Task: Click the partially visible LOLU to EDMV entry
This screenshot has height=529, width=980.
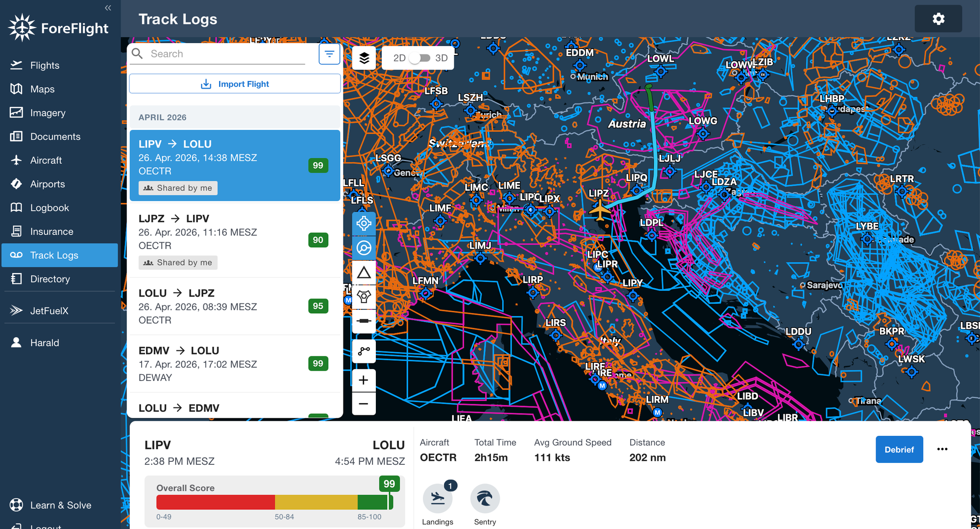Action: tap(235, 406)
